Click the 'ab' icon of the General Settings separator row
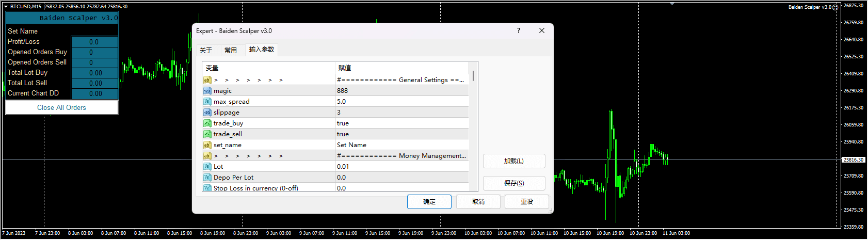Screen dimensions: 868x240 [207, 80]
